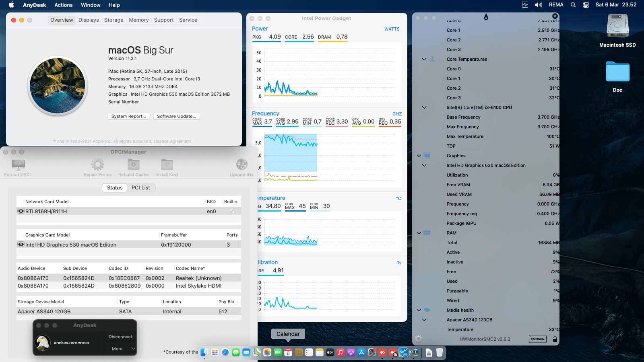
Task: Open System Preferences in the dock
Action: point(372,352)
